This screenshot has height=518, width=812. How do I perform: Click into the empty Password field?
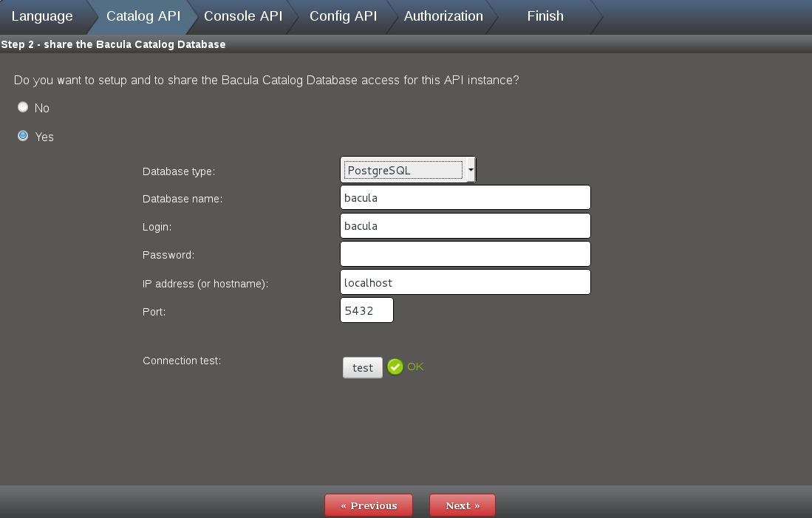click(x=465, y=253)
